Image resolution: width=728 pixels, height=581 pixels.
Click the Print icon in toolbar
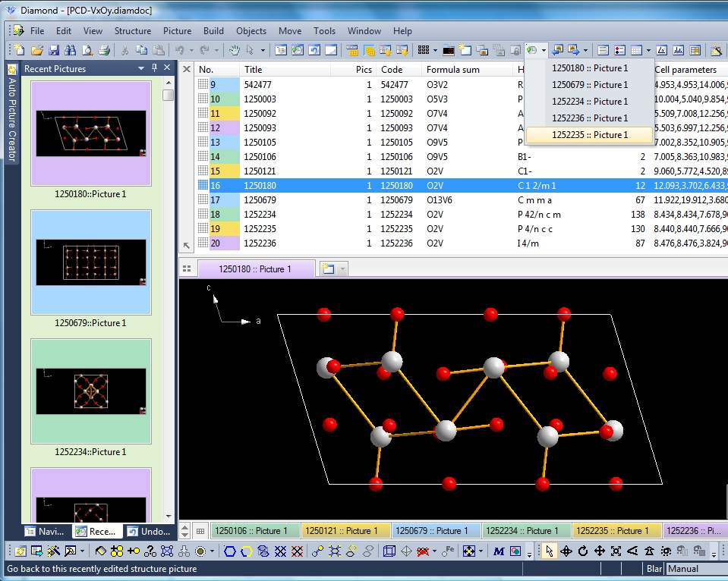coord(103,50)
